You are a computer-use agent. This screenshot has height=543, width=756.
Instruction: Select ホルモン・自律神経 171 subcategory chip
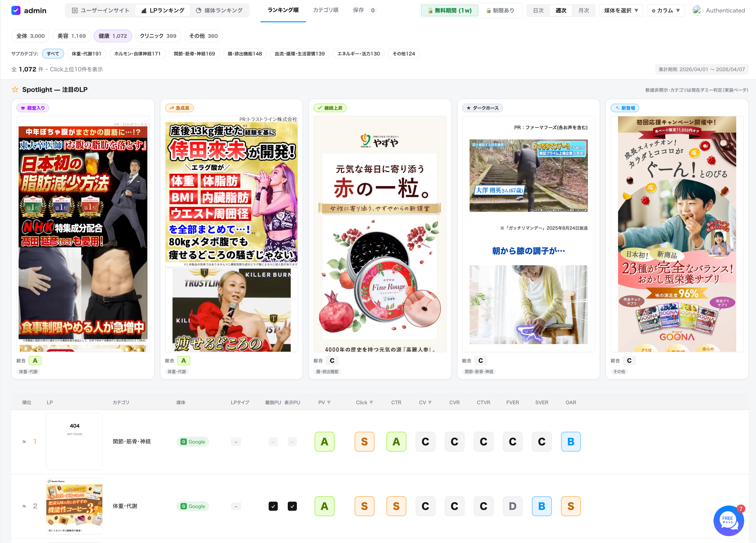pos(137,54)
